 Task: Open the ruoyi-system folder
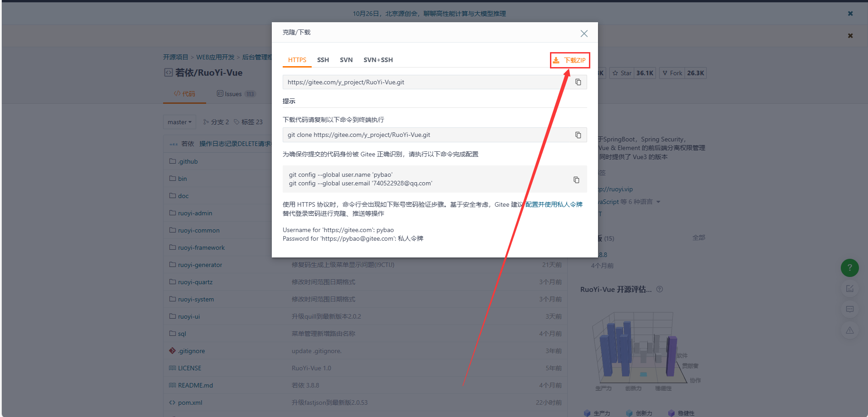(x=196, y=299)
